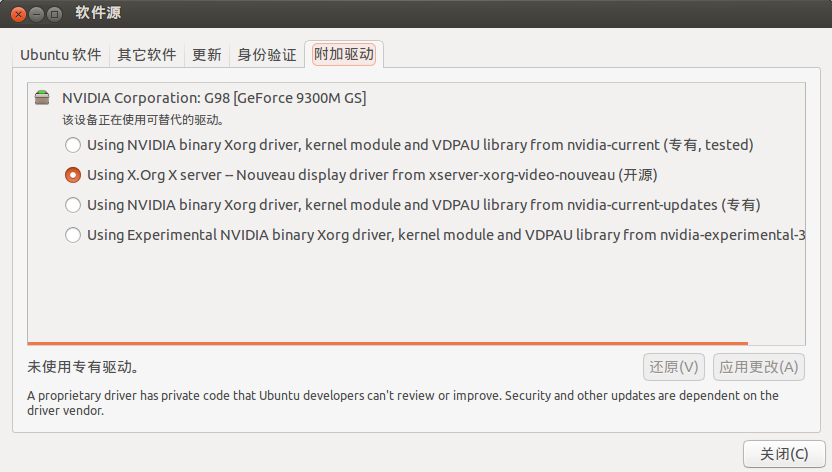
Task: Choose the nvidia-current-updates driver radio button
Action: coord(73,205)
